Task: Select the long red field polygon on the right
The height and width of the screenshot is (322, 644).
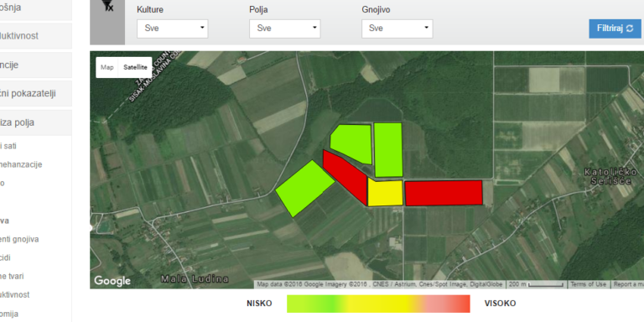Action: click(444, 193)
